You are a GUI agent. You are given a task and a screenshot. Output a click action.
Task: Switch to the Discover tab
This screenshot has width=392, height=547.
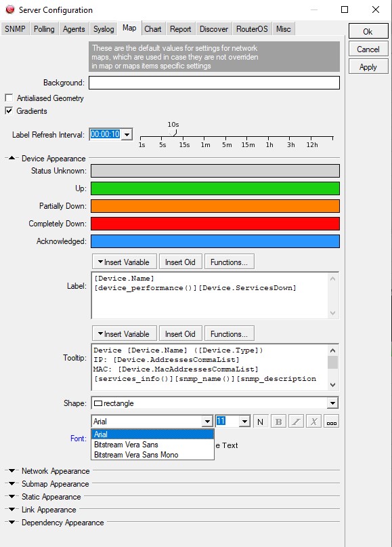[213, 29]
